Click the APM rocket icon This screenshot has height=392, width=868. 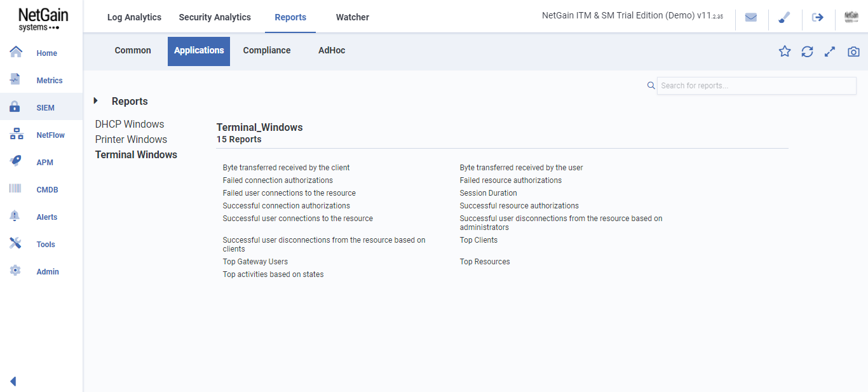point(16,161)
